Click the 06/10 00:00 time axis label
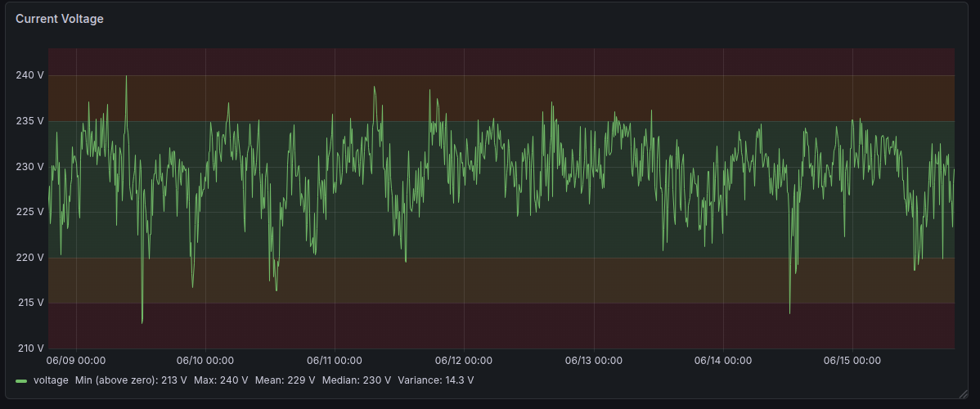The height and width of the screenshot is (409, 980). (205, 361)
